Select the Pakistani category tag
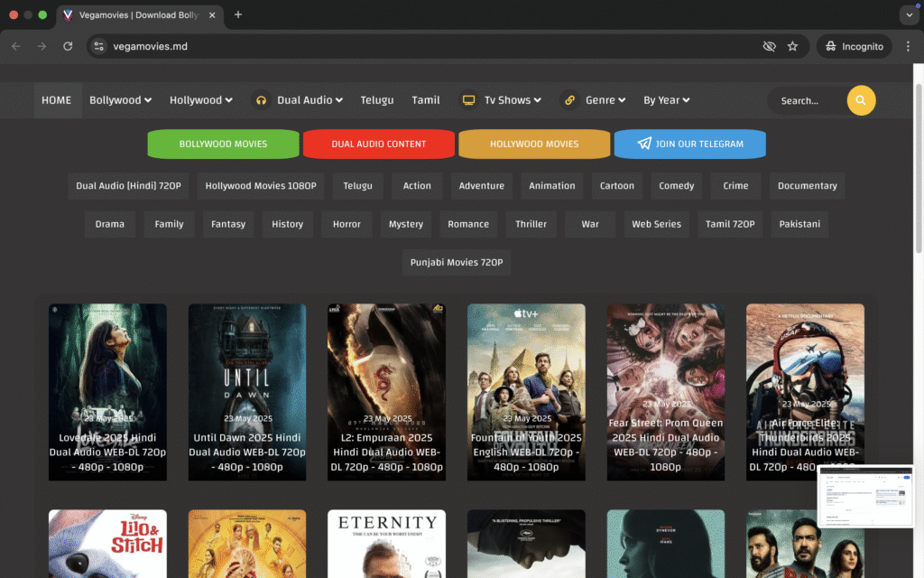The height and width of the screenshot is (578, 924). (799, 224)
